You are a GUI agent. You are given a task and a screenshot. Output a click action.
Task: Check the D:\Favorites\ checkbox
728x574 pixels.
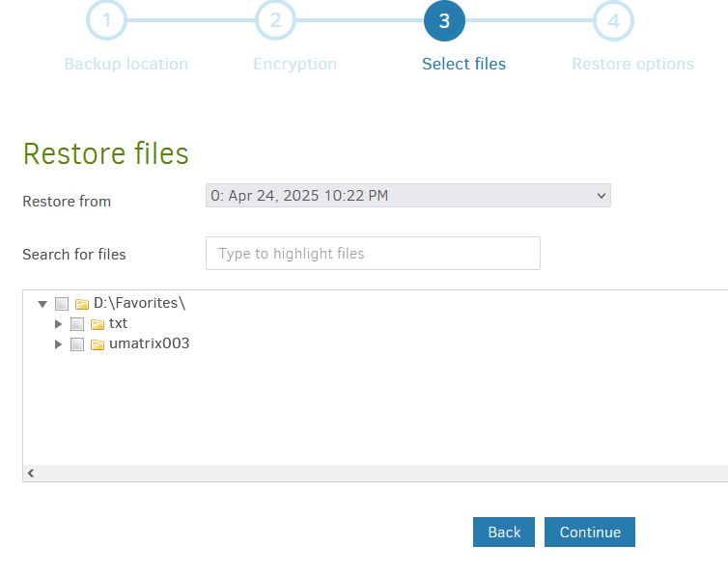[x=62, y=304]
